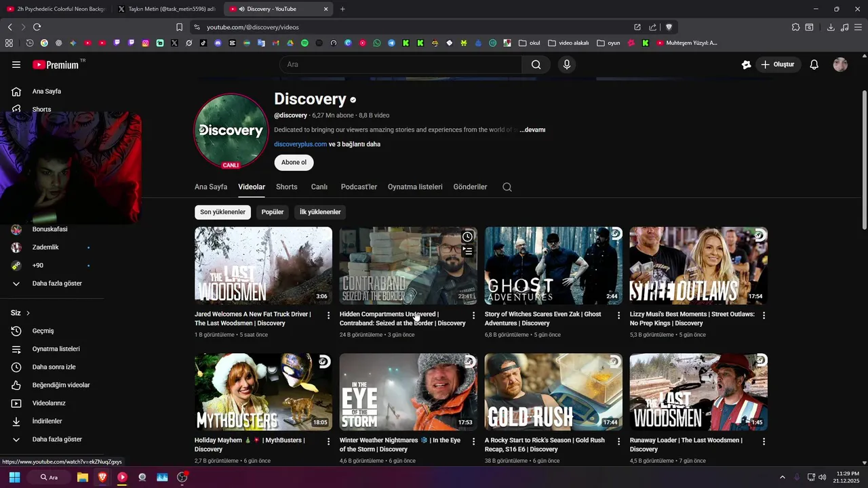The image size is (868, 488).
Task: Open browser downloads icon
Action: tap(831, 27)
